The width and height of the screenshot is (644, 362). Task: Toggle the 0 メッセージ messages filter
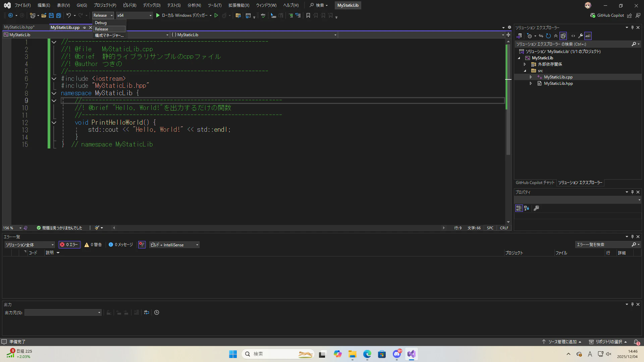pos(121,245)
